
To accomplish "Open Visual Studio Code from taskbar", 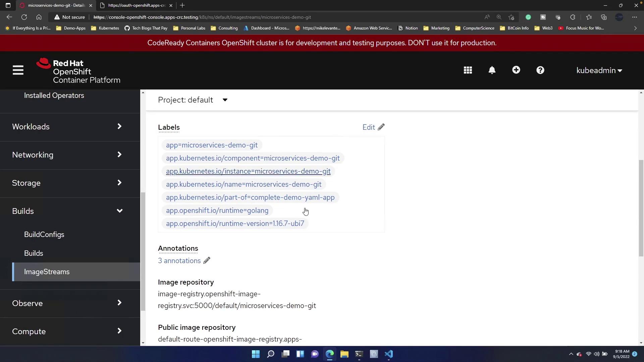I will click(388, 354).
